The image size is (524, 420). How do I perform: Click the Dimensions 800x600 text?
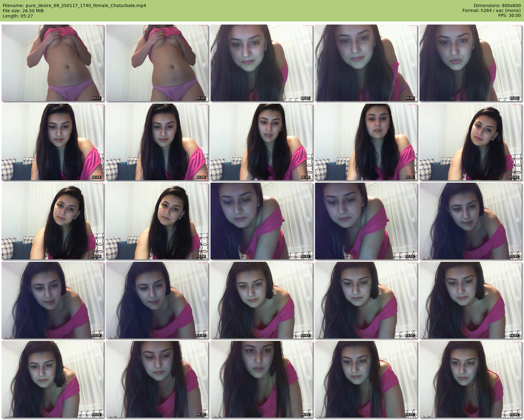pos(497,6)
